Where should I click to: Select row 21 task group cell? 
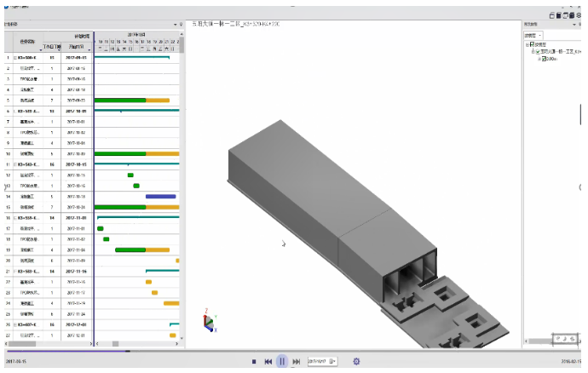click(28, 272)
